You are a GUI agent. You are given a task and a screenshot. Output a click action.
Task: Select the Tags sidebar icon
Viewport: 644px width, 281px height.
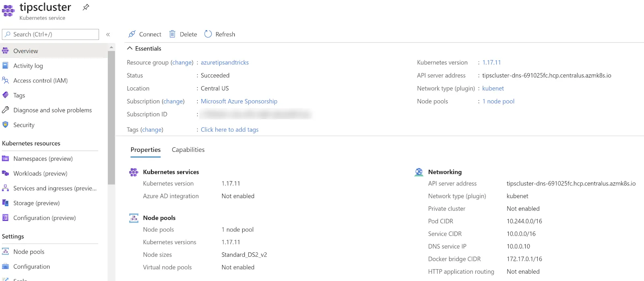coord(5,95)
